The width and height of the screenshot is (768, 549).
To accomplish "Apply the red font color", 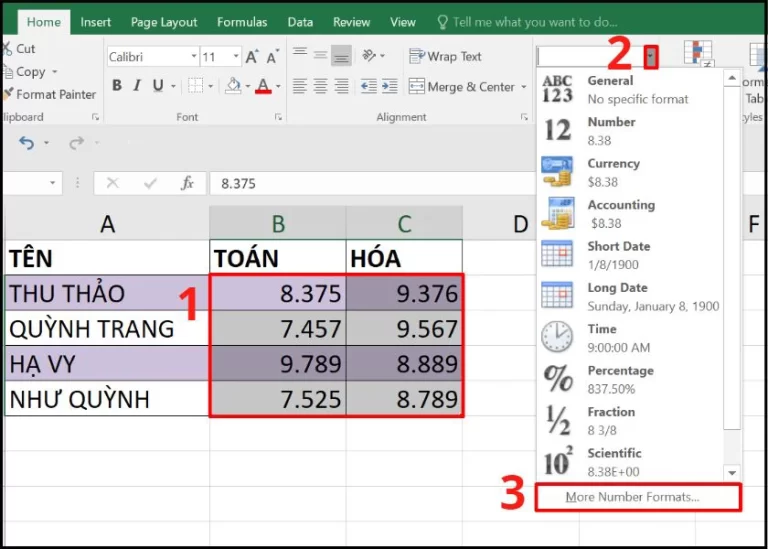I will (x=263, y=86).
